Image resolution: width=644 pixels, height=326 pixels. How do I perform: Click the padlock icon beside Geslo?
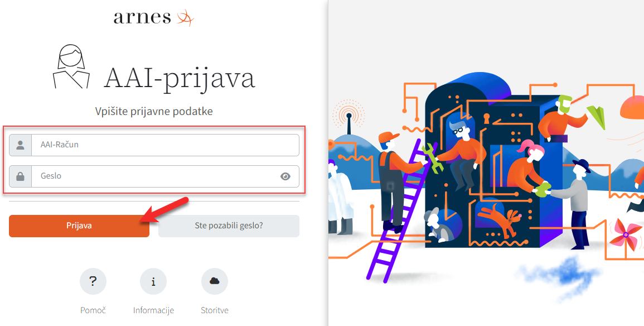20,176
